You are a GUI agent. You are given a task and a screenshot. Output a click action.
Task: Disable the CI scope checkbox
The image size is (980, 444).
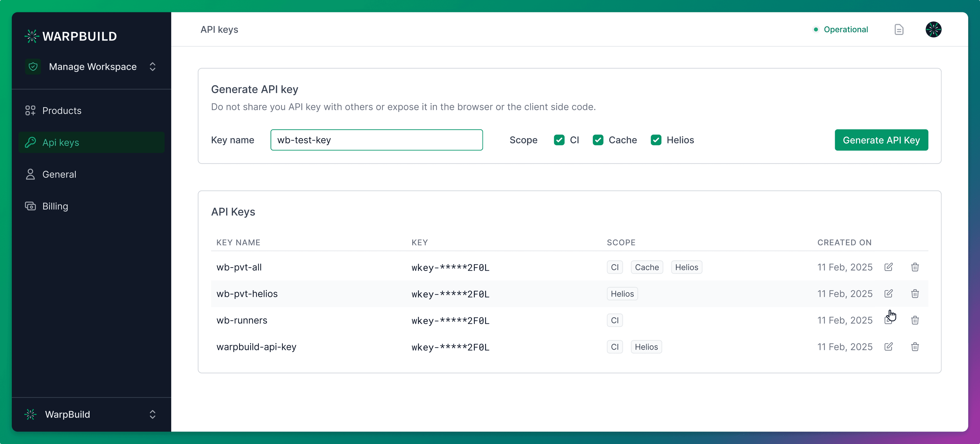[559, 140]
